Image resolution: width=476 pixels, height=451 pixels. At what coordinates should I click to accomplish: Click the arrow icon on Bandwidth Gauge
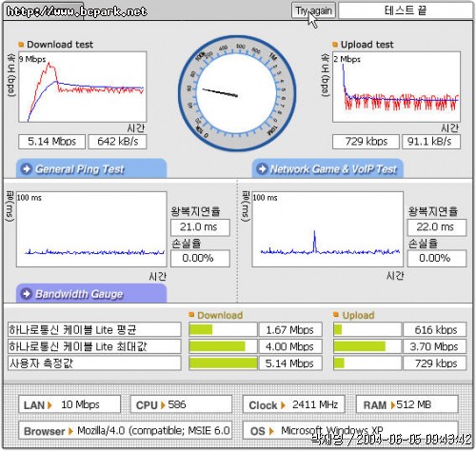[x=27, y=294]
